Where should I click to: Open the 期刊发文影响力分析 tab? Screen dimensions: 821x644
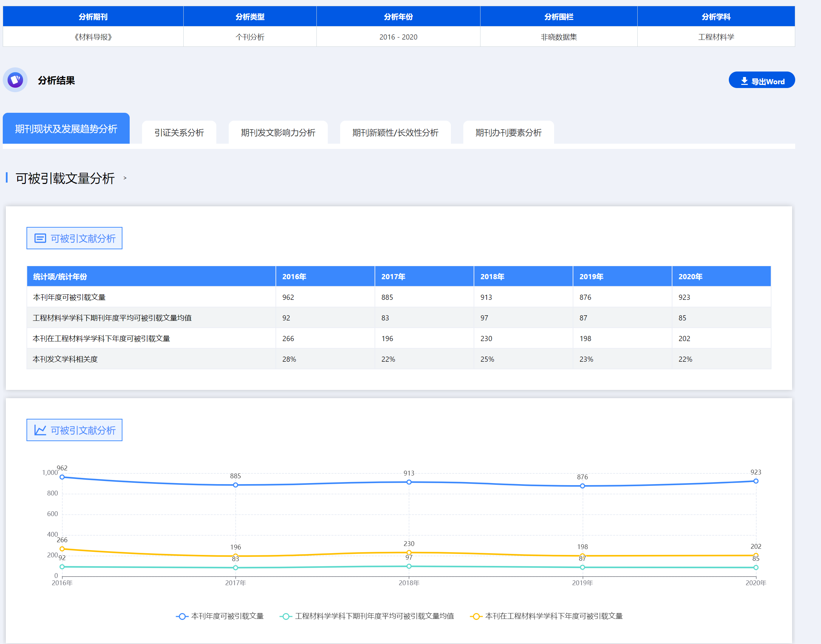(278, 133)
